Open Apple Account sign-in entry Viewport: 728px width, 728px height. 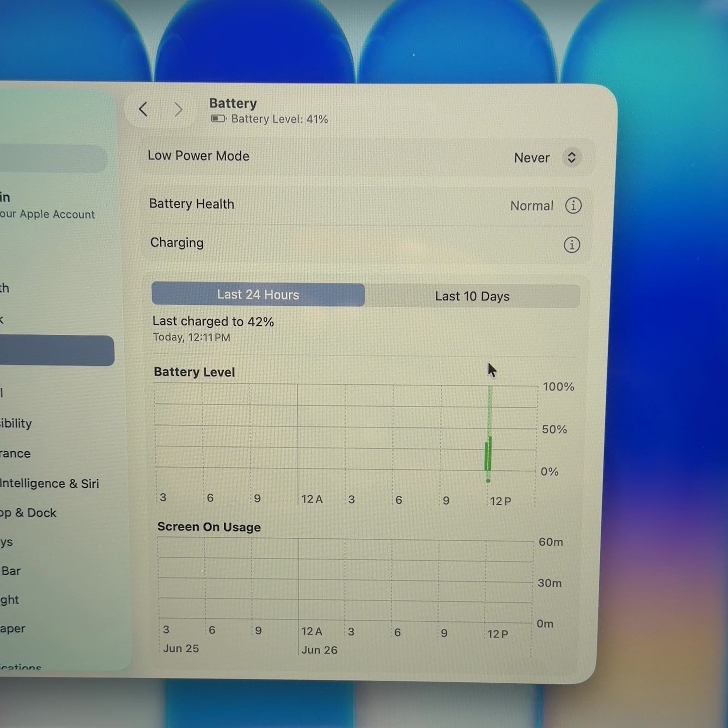48,206
